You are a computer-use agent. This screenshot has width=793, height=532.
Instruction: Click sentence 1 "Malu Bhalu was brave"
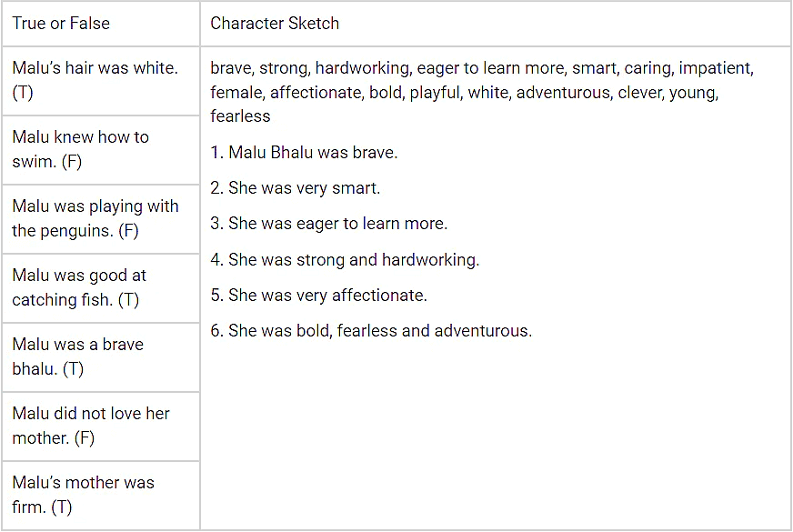pos(304,153)
